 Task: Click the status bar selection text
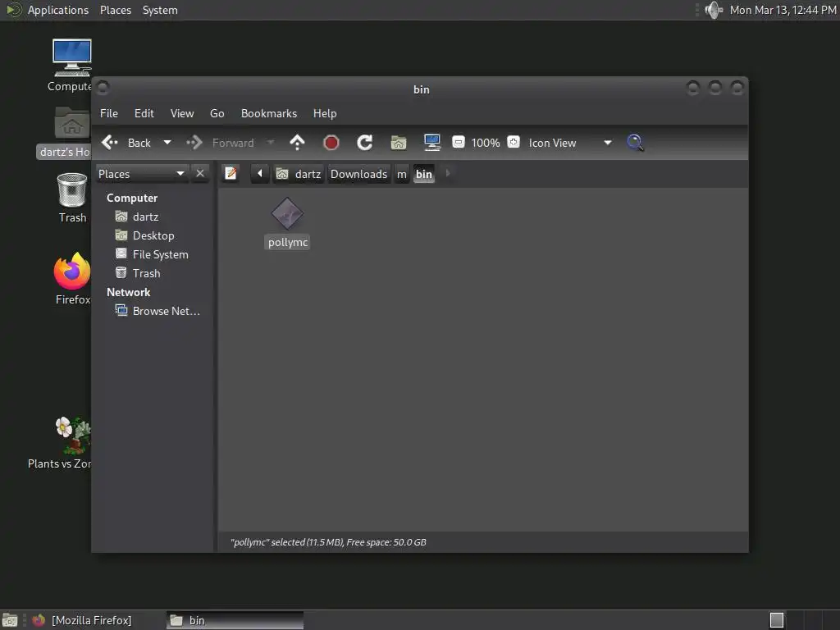pos(328,542)
